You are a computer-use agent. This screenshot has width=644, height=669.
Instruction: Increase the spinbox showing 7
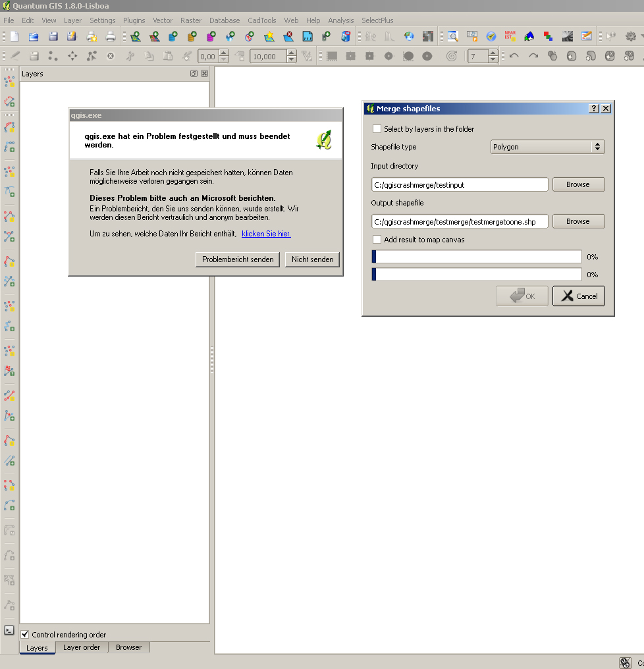pos(493,53)
